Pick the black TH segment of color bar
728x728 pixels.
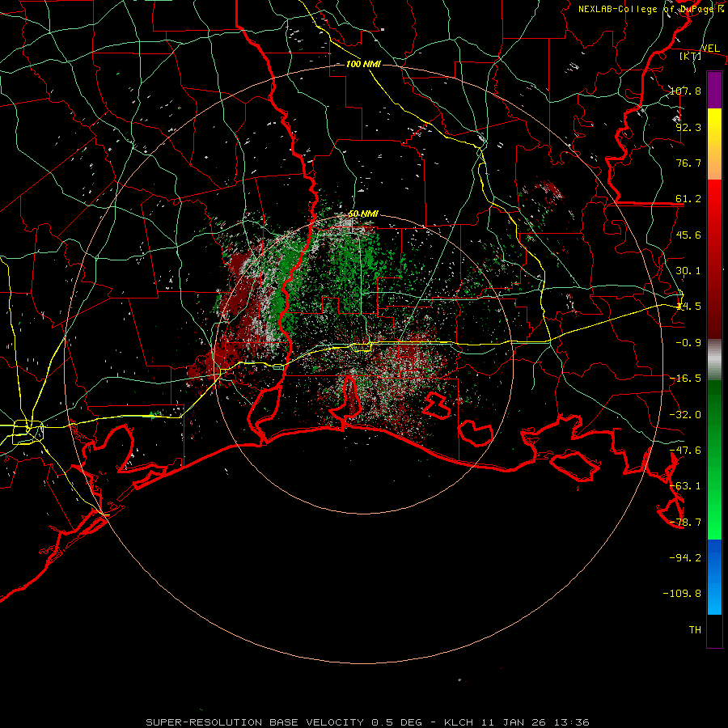(x=714, y=631)
